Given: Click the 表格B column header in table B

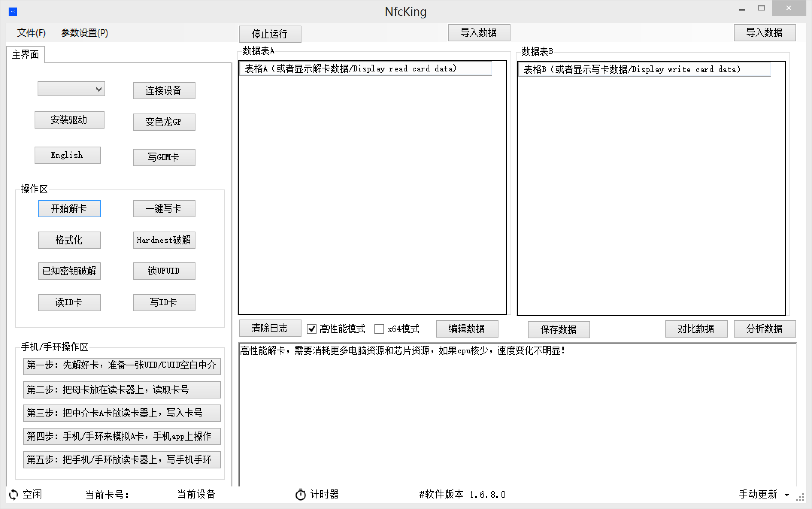Looking at the screenshot, I should coord(644,70).
